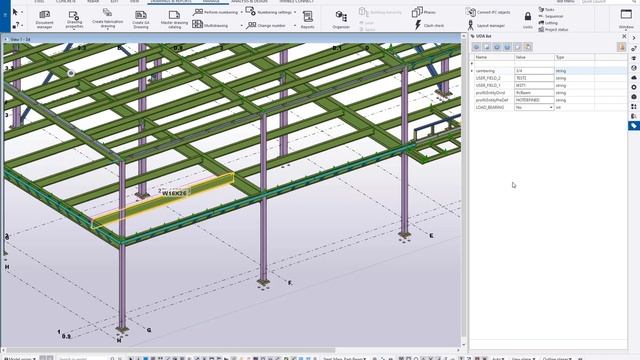Expand Perform numbering dropdown arrow
640x360 pixels.
pos(242,13)
